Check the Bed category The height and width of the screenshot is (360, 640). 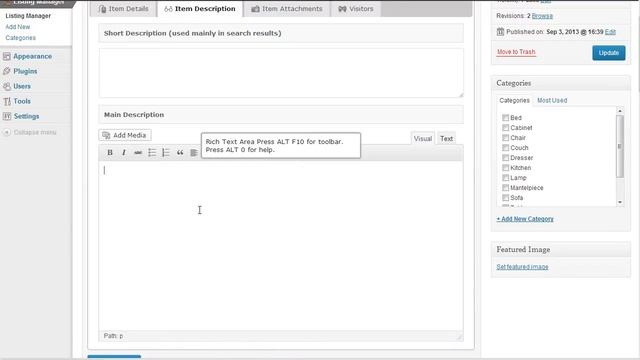tap(505, 118)
